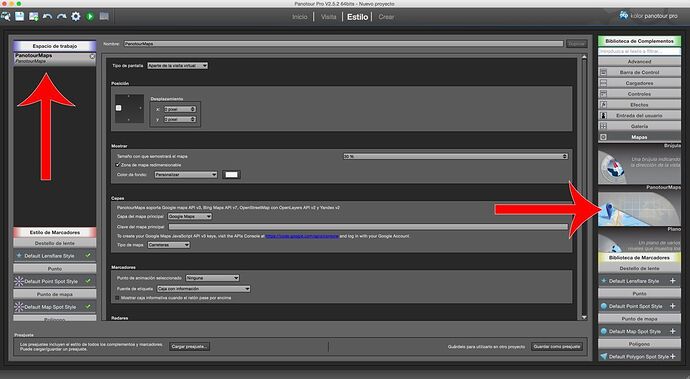Viewport: 690px width, 379px height.
Task: Open the Tipo de pantalla dropdown
Action: tap(177, 66)
